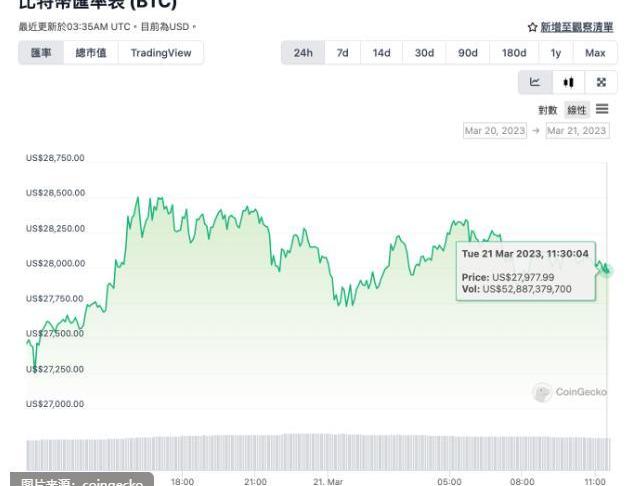The width and height of the screenshot is (639, 486).
Task: Select 對數 logarithmic scale
Action: coord(547,110)
